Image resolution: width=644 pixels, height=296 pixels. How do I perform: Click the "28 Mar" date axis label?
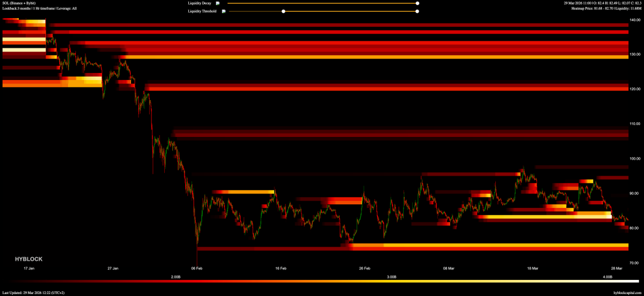[x=616, y=268]
